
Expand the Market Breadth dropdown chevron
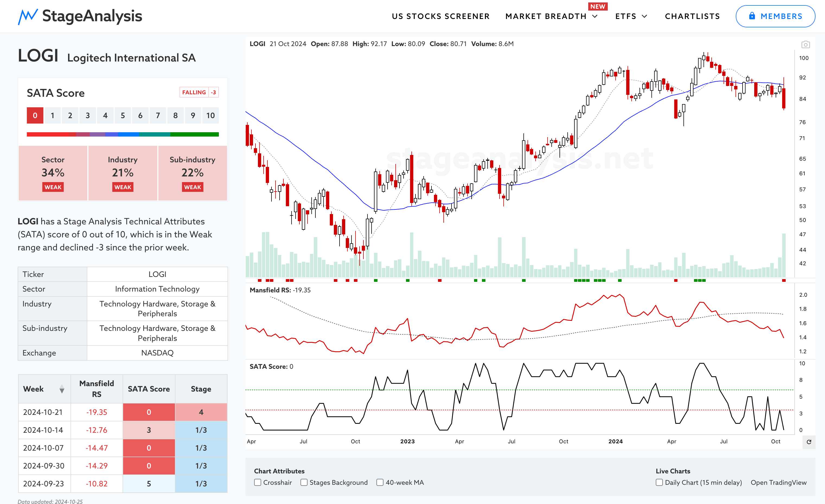tap(595, 16)
